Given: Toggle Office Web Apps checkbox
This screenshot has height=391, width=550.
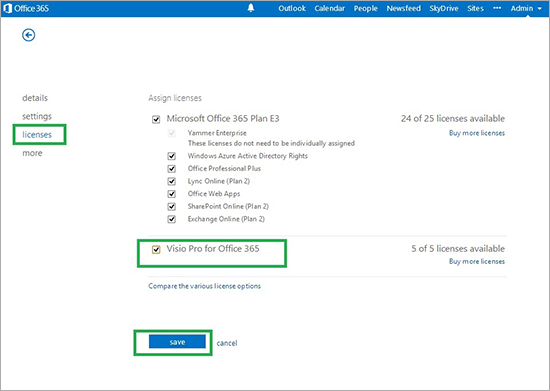Looking at the screenshot, I should point(172,194).
